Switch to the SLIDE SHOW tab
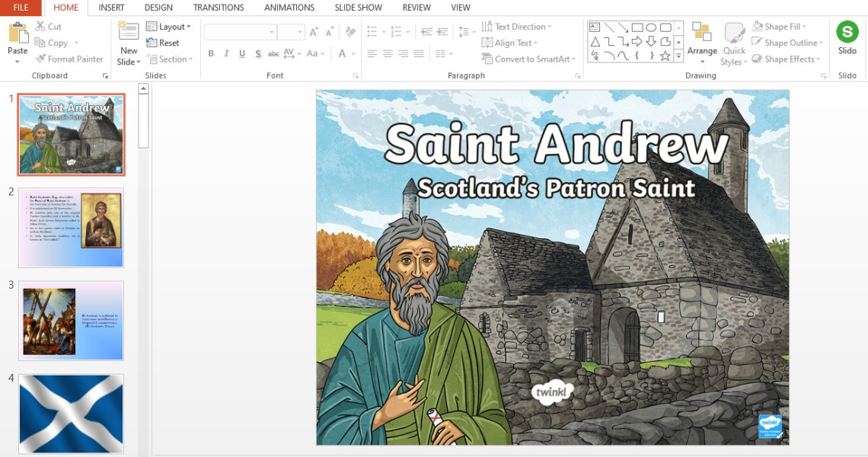 (358, 7)
